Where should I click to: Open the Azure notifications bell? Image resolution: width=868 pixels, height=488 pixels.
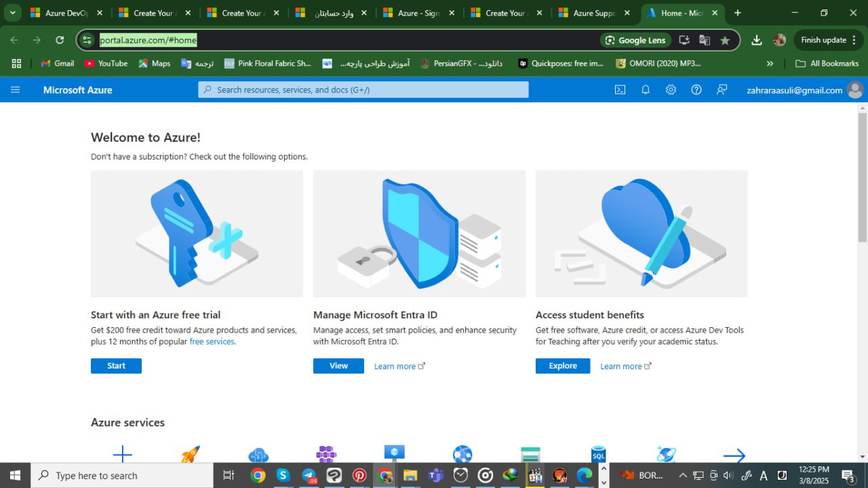tap(646, 90)
